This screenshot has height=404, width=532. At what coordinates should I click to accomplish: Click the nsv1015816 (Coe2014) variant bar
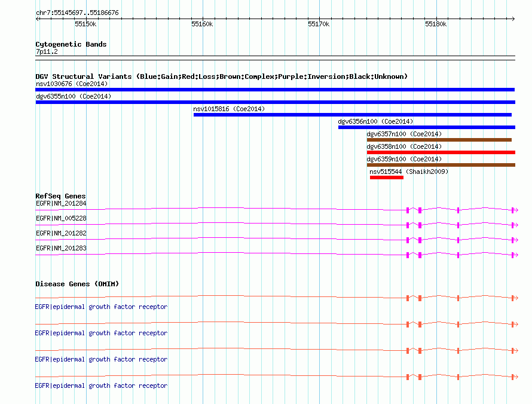(353, 115)
